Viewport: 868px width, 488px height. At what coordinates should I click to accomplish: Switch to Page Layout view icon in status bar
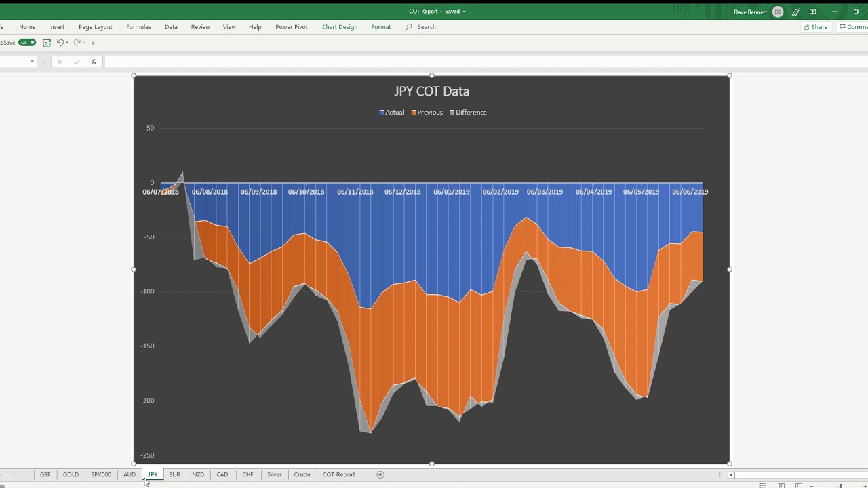coord(781,485)
